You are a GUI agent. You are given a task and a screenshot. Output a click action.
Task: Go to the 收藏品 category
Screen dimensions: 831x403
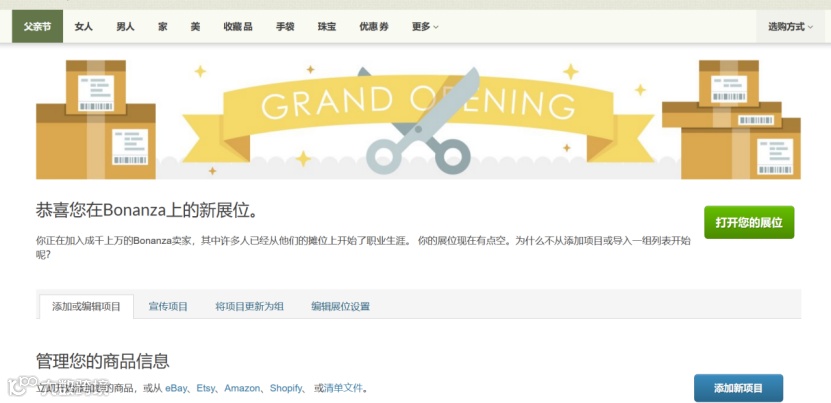pyautogui.click(x=238, y=27)
